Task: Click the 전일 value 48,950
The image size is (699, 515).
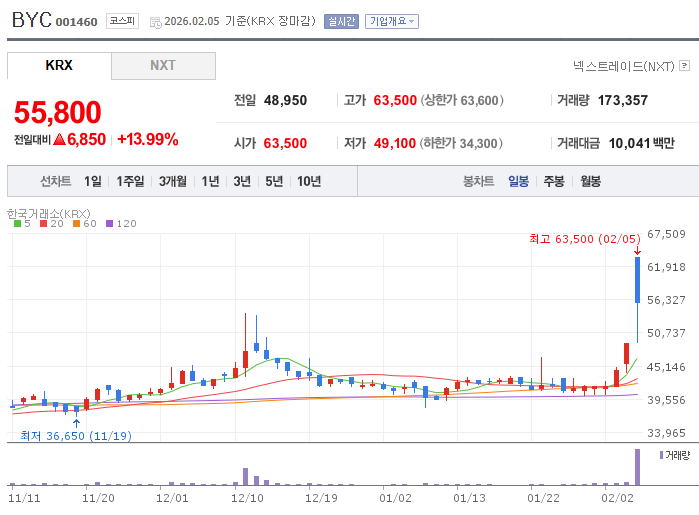Action: point(285,100)
